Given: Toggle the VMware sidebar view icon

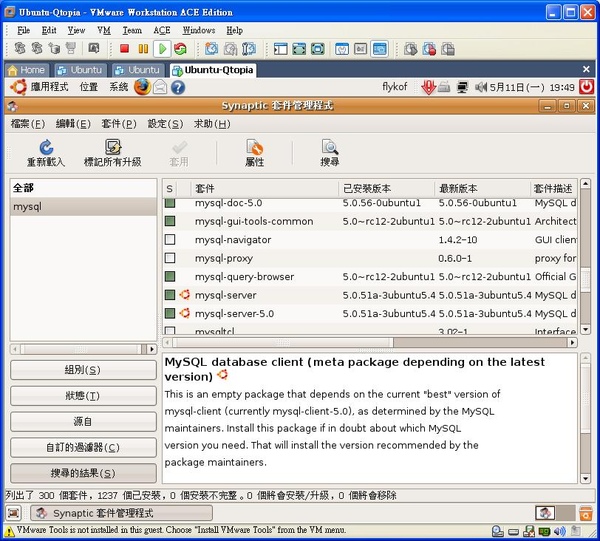Looking at the screenshot, I should click(280, 49).
